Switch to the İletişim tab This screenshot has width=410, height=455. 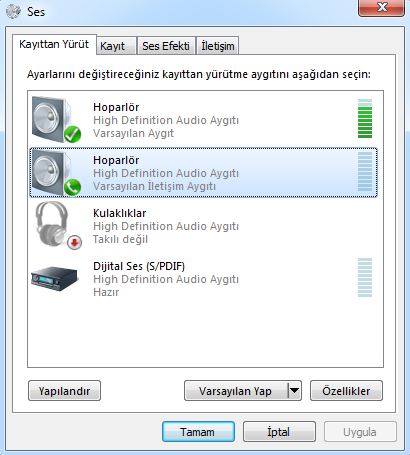[x=218, y=46]
